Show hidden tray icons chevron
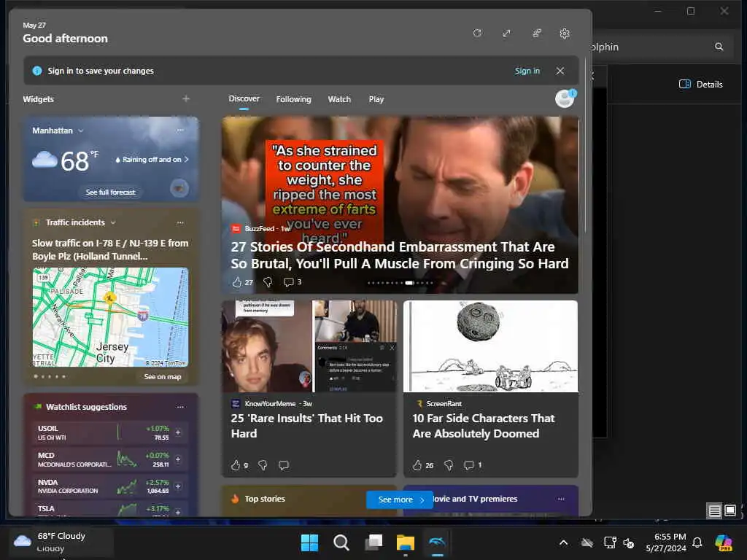Image resolution: width=747 pixels, height=560 pixels. tap(564, 542)
